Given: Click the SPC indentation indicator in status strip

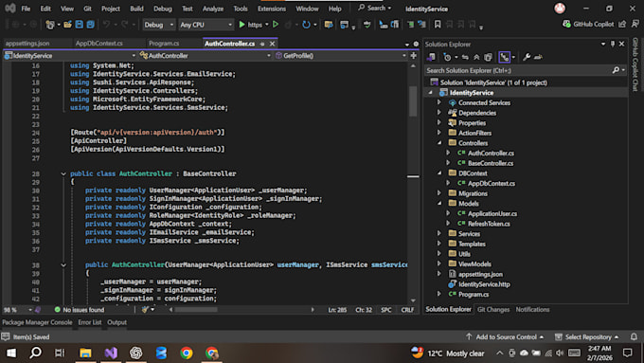Looking at the screenshot, I should point(386,310).
